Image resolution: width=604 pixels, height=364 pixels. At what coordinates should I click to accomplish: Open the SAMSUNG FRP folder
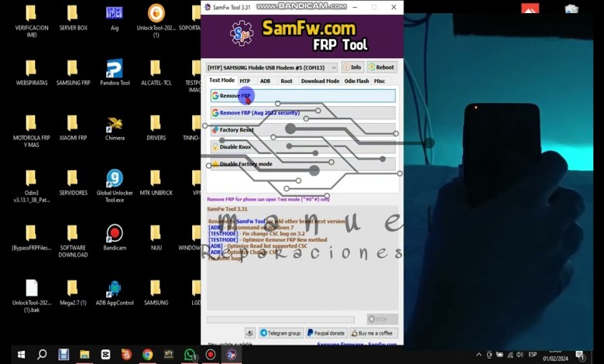pyautogui.click(x=74, y=73)
